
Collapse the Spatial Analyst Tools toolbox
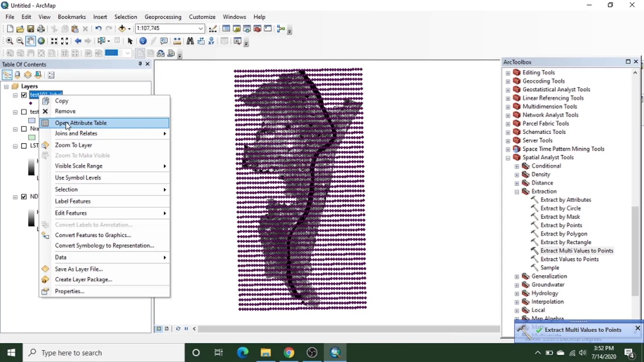[x=508, y=158]
